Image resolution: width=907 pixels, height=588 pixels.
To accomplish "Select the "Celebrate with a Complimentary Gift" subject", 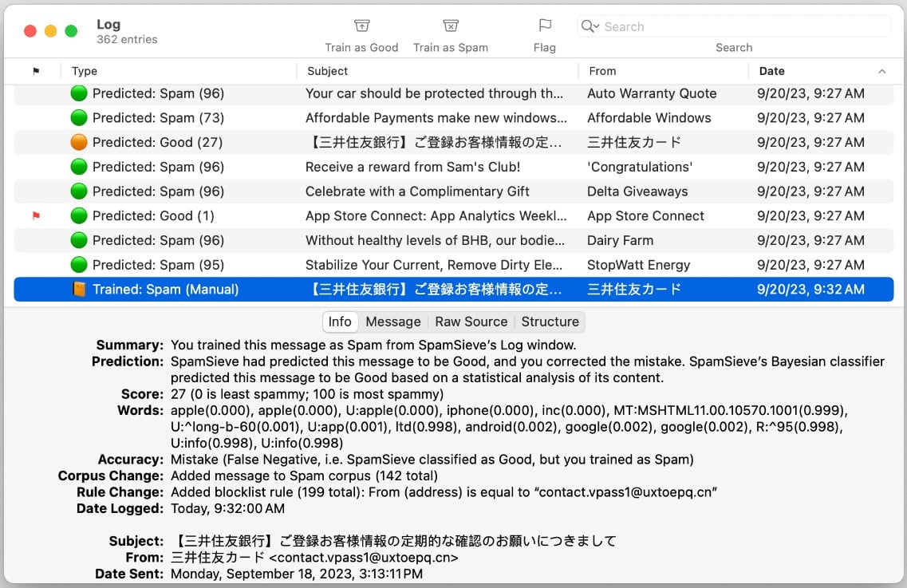I will click(x=417, y=191).
